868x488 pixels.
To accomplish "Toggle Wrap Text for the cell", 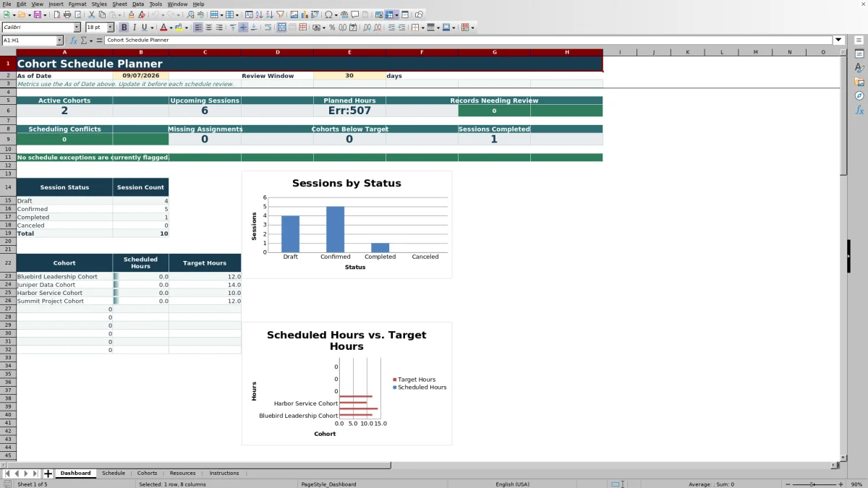I will 268,27.
